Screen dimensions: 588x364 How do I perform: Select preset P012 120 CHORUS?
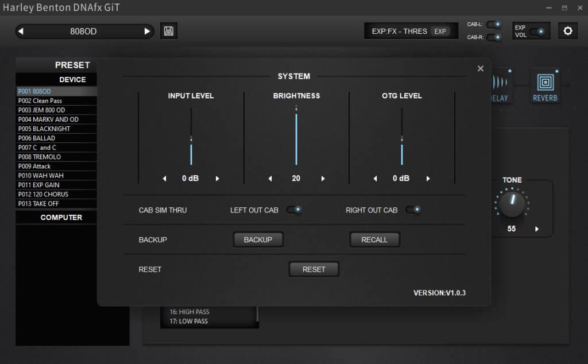[56, 194]
